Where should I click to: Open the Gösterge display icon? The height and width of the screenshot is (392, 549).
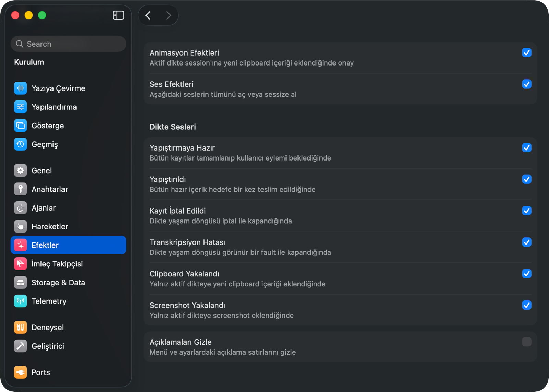21,126
